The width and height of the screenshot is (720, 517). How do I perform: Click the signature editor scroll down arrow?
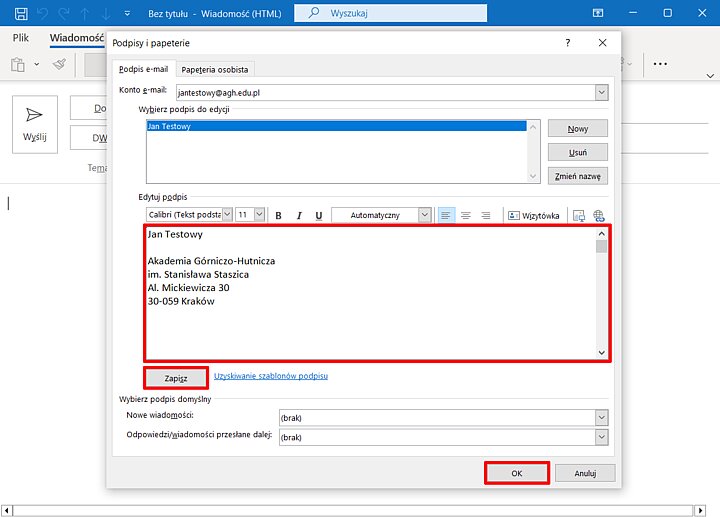coord(602,353)
